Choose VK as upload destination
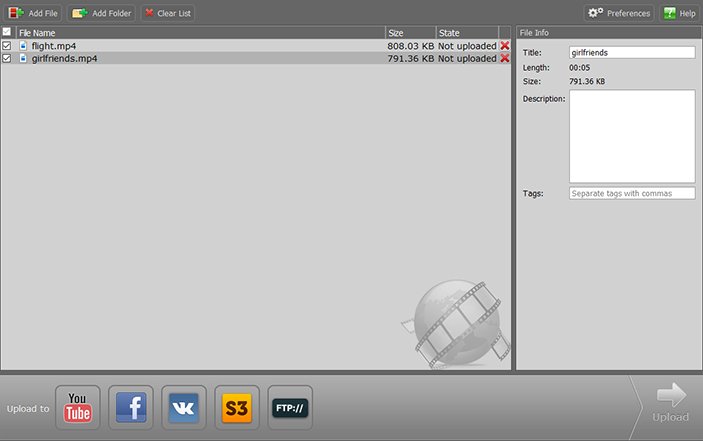 click(184, 407)
